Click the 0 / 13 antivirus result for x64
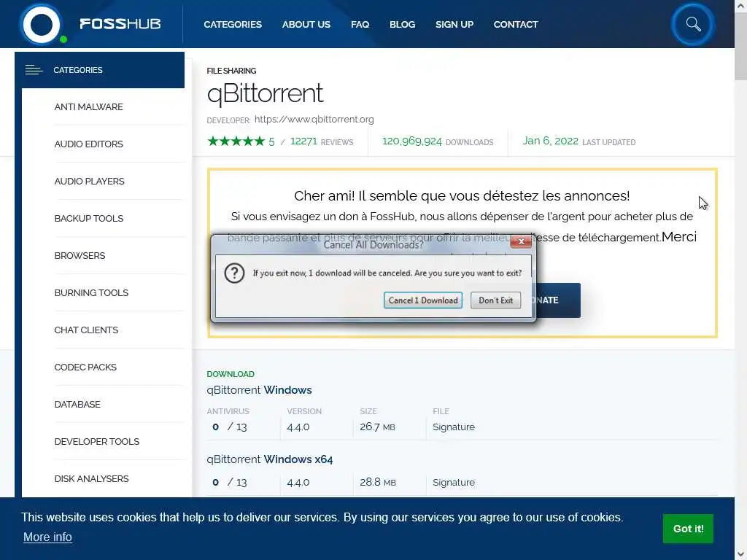The height and width of the screenshot is (560, 747). 230,483
